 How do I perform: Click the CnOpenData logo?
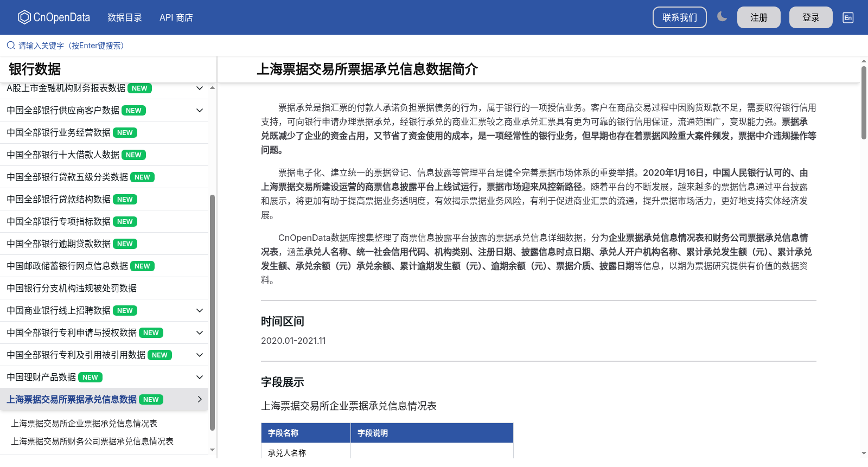tap(54, 17)
